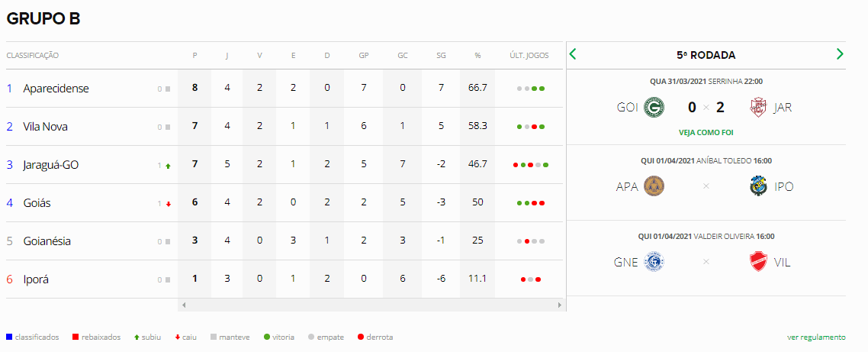Click the Goiás club crest in the match
The height and width of the screenshot is (352, 868).
[x=652, y=107]
